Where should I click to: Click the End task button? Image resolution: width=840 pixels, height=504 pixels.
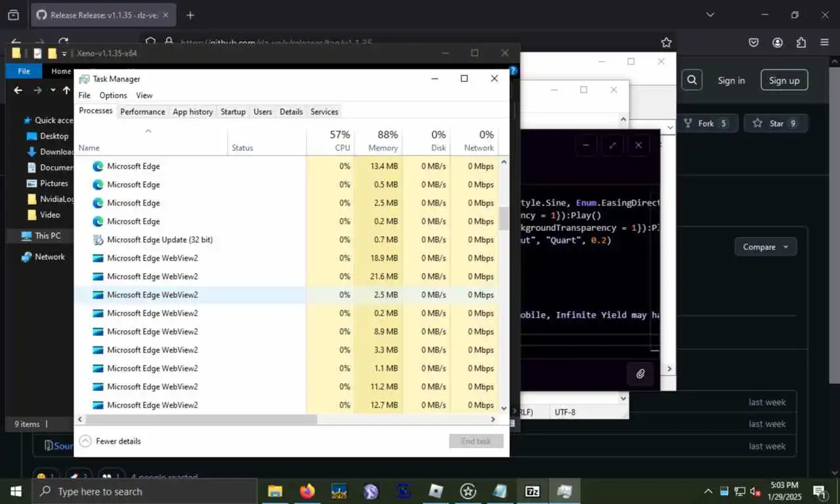pyautogui.click(x=476, y=441)
